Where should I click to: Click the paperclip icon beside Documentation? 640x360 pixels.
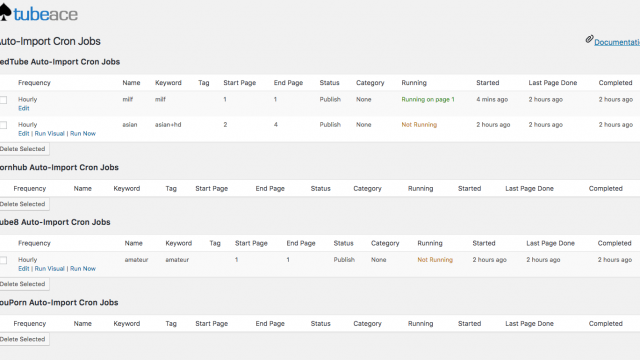coord(589,39)
